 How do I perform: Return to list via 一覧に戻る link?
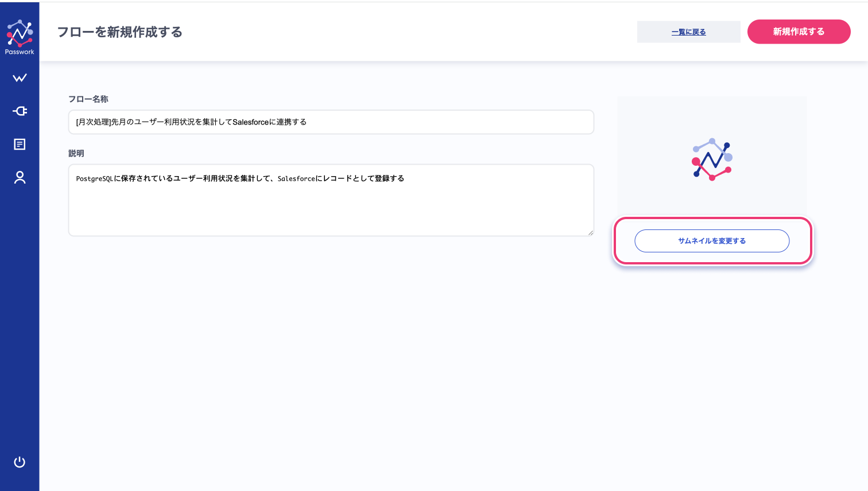[x=688, y=32]
